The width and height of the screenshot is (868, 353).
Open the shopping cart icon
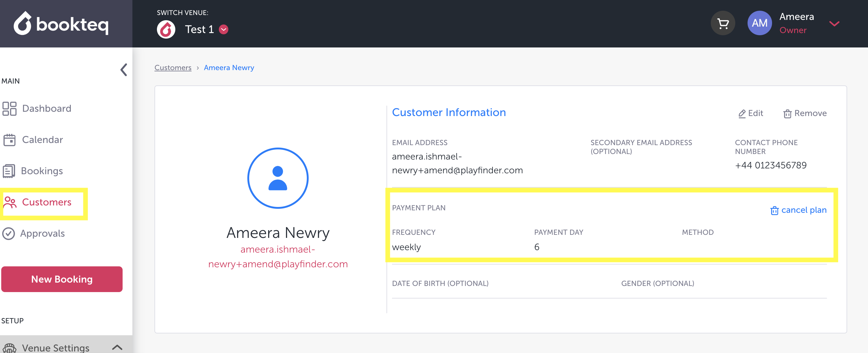(x=722, y=24)
